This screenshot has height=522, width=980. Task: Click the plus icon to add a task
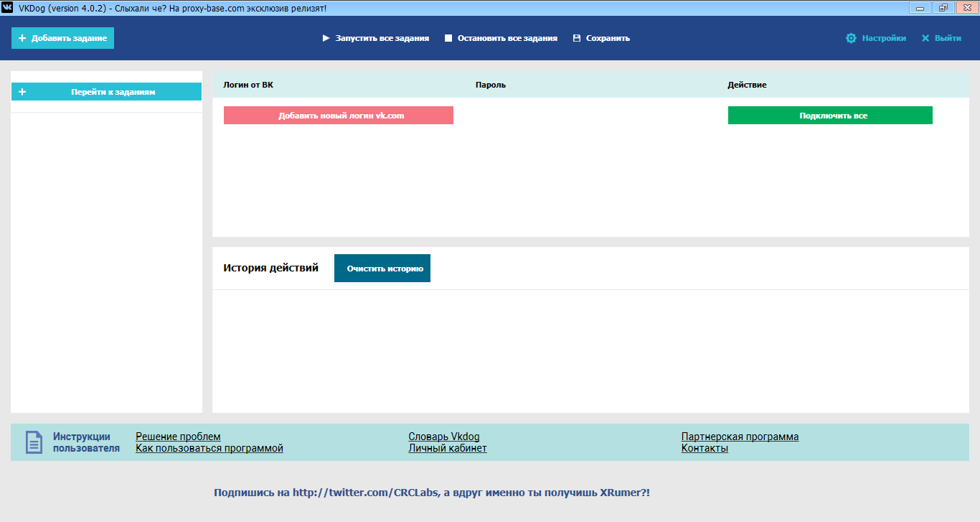point(22,37)
